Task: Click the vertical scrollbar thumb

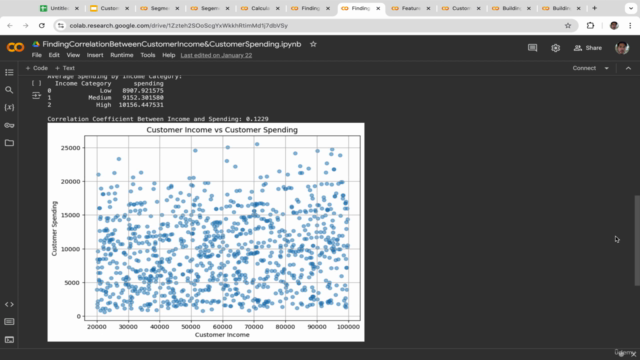Action: pyautogui.click(x=637, y=241)
